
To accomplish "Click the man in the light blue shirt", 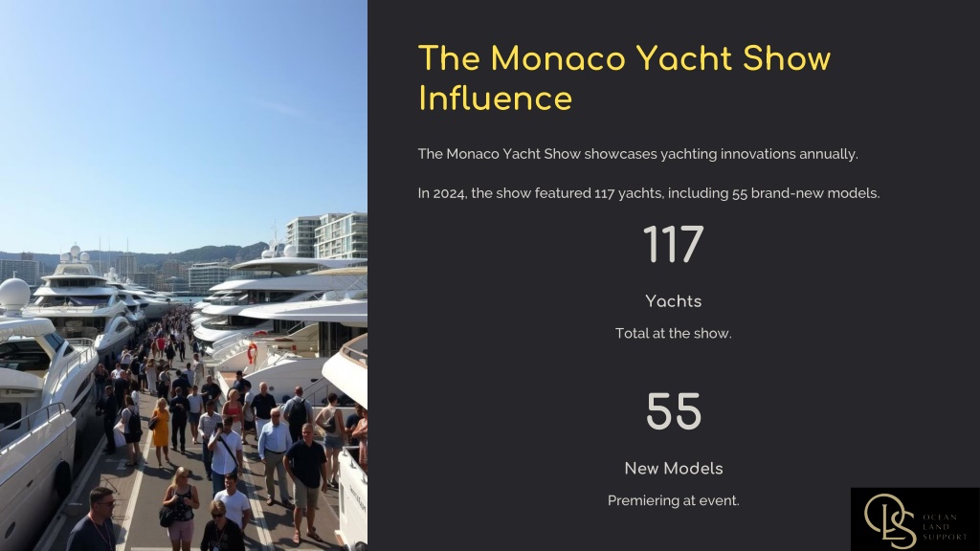I will [275, 454].
